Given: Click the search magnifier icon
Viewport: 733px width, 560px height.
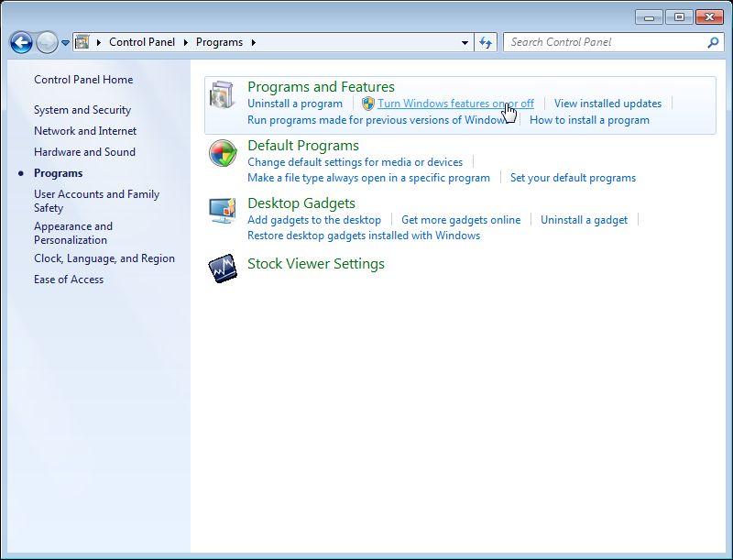Looking at the screenshot, I should [x=713, y=42].
